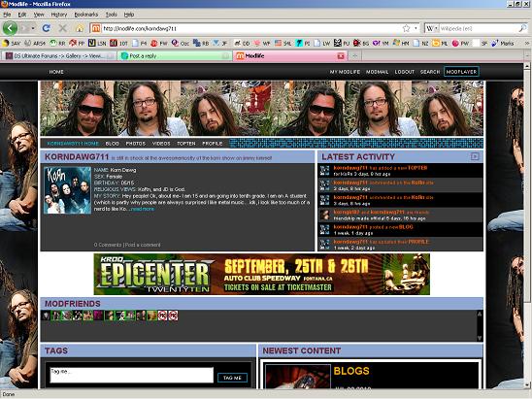Expand the Latest Activity panel arrow icon
532x399 pixels.
[475, 156]
